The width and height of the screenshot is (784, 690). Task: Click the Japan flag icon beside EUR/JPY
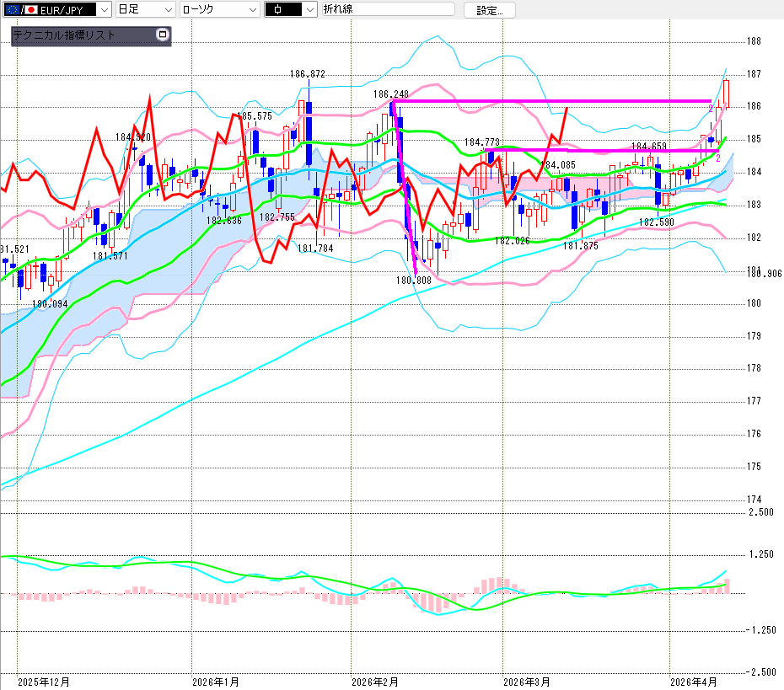click(x=30, y=9)
